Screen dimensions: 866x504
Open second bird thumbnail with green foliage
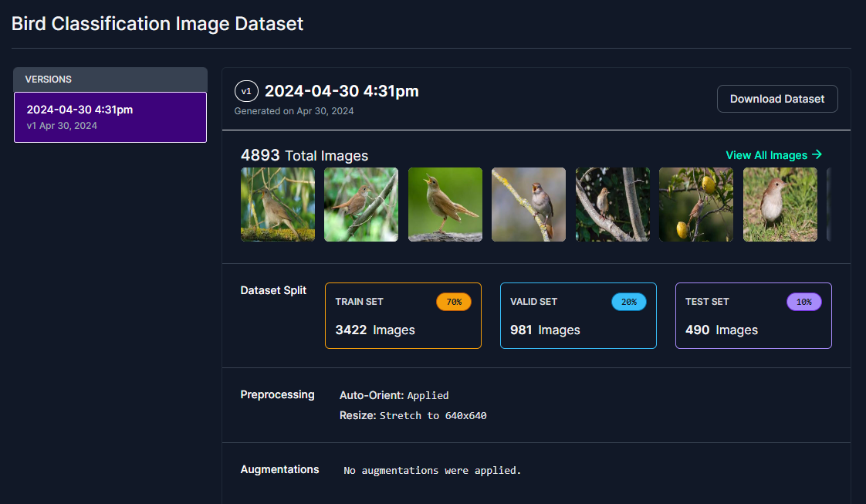[x=361, y=205]
